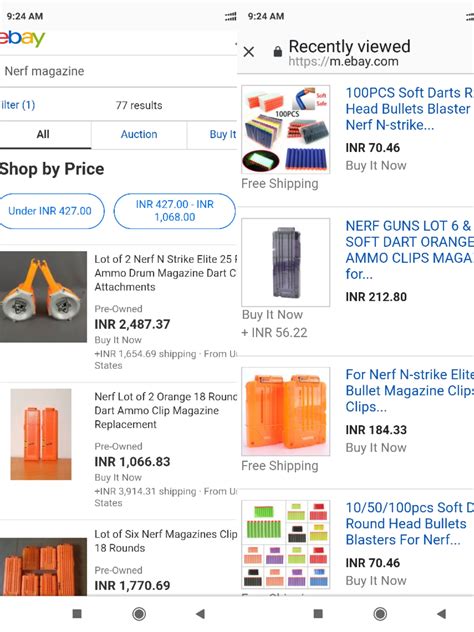Tap the eBay logo

pyautogui.click(x=22, y=39)
